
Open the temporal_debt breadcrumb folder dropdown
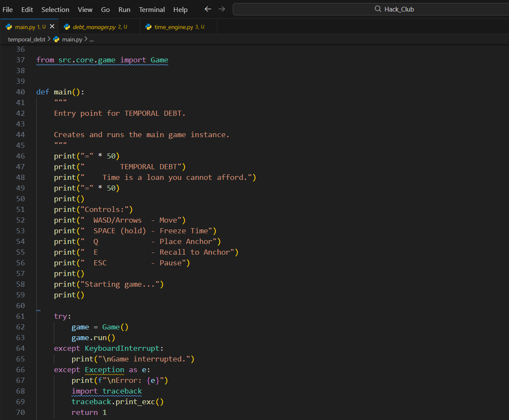point(26,39)
